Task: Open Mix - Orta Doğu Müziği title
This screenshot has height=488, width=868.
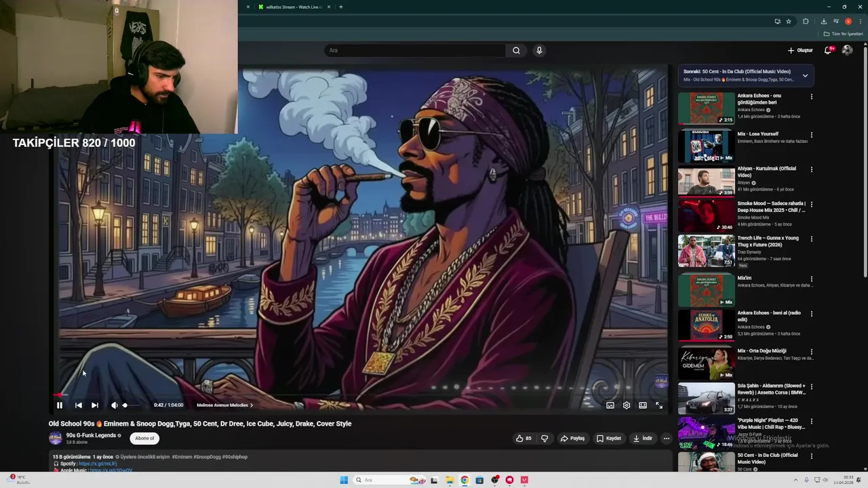Action: (x=762, y=351)
